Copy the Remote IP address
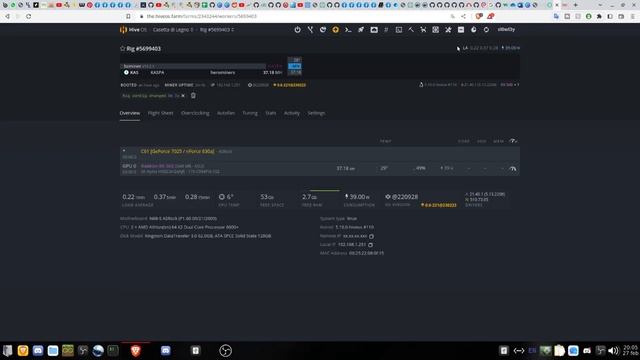Screen dimensions: 640x360 click(371, 236)
